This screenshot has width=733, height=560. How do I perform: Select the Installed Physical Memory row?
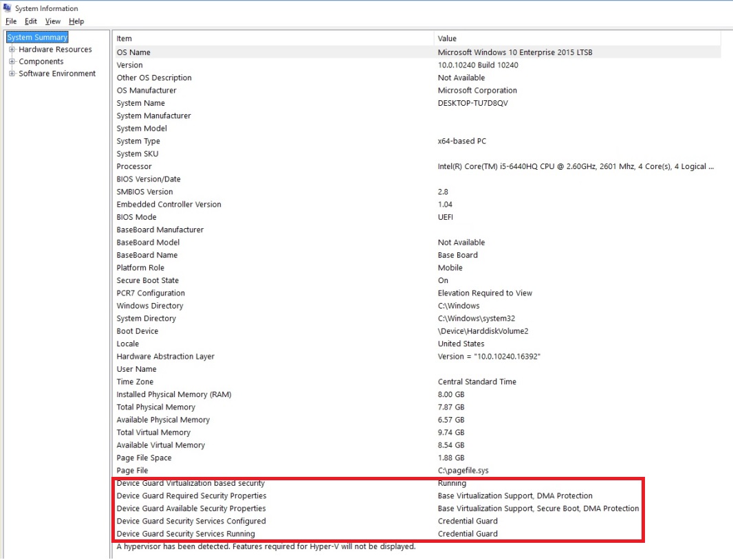pos(206,394)
